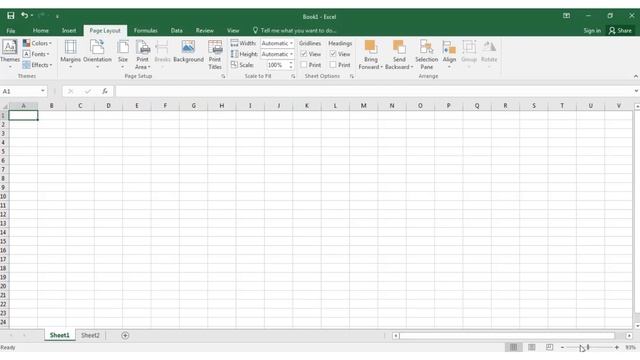640x360 pixels.
Task: Open Print Titles settings
Action: coord(215,54)
